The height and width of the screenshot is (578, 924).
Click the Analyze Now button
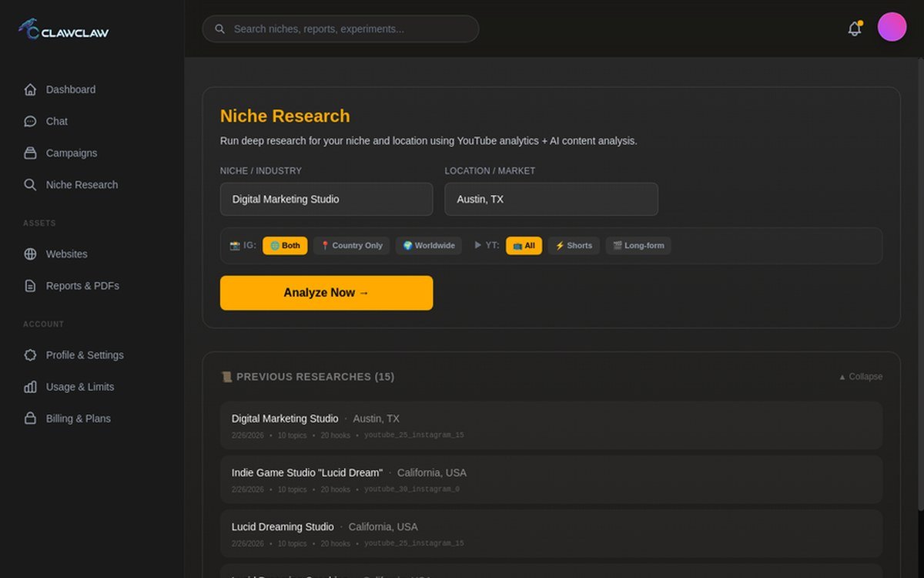coord(326,293)
